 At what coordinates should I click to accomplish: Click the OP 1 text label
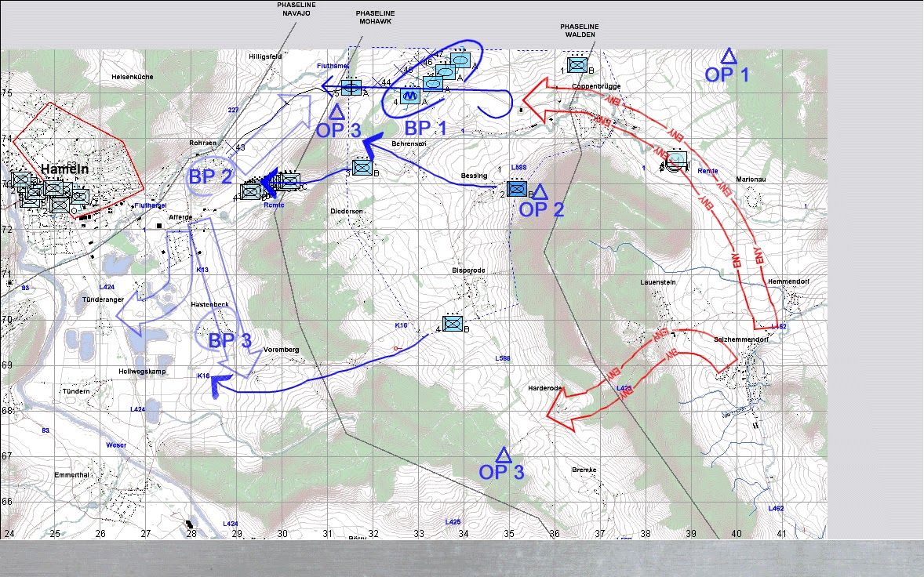[727, 74]
